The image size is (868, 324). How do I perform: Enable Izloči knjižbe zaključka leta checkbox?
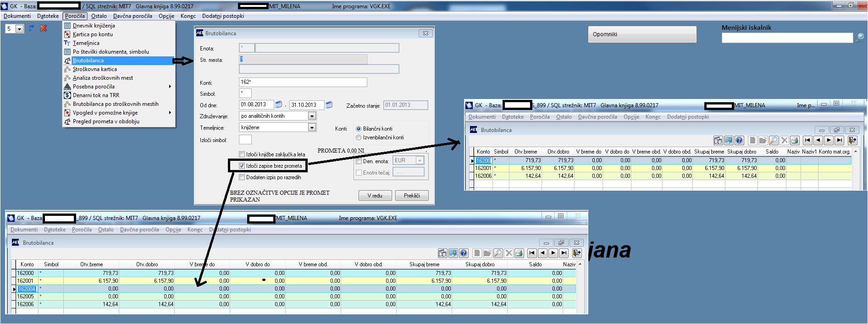tap(242, 154)
